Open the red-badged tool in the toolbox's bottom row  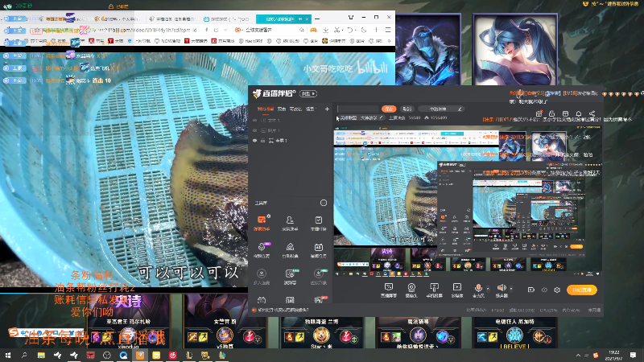tap(319, 300)
